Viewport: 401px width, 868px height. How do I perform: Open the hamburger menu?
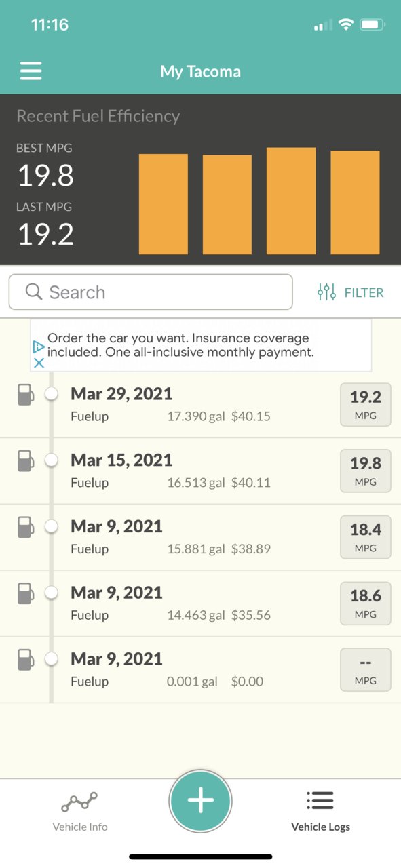31,71
